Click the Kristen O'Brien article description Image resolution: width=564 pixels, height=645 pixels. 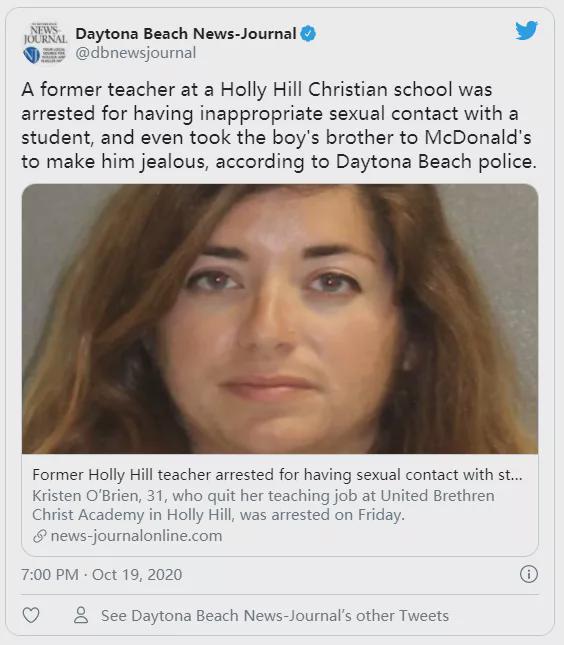pyautogui.click(x=263, y=505)
